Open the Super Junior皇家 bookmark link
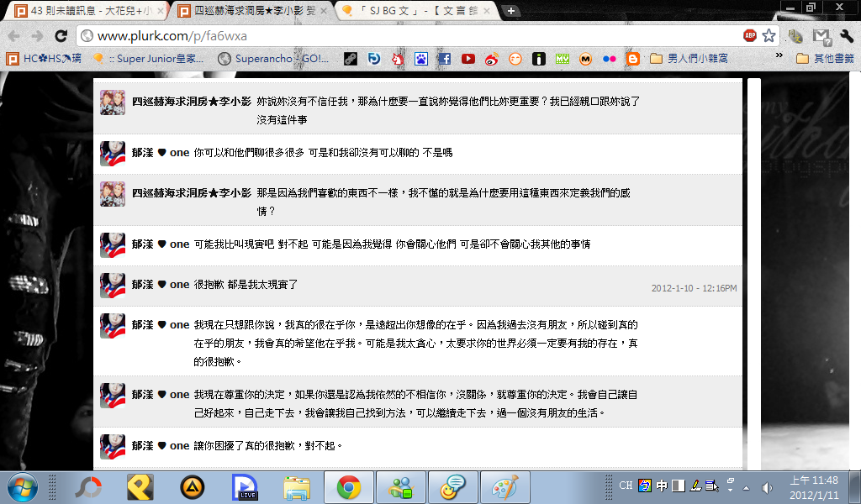This screenshot has height=504, width=861. click(151, 59)
